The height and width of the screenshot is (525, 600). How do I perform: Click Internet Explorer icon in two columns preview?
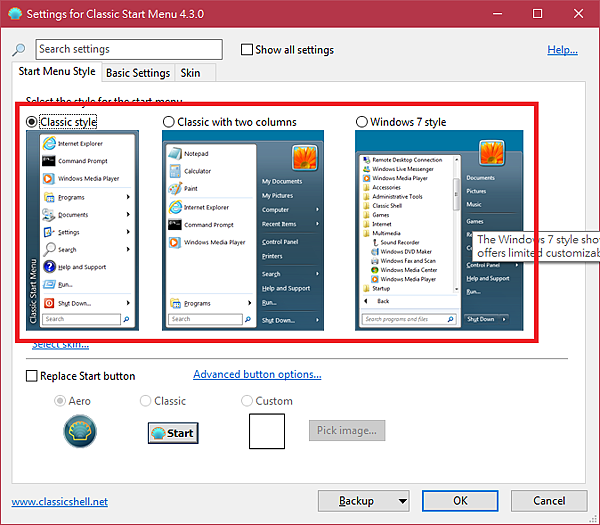[x=175, y=207]
